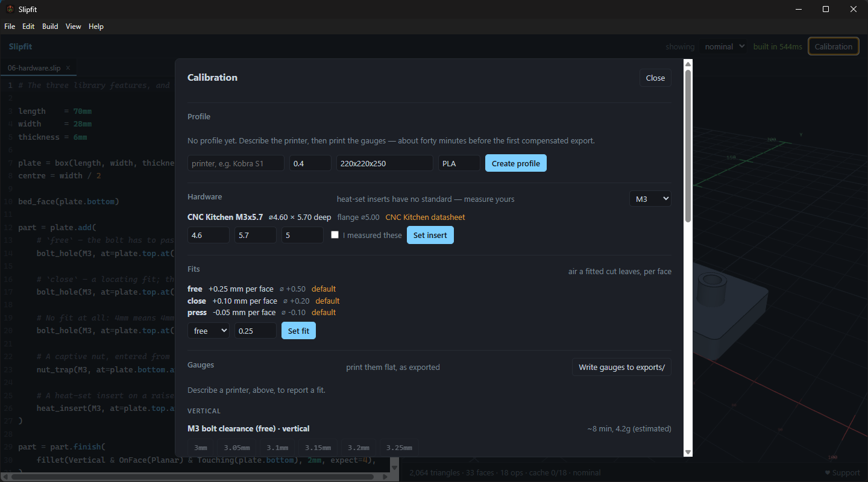Click 'Write gauges to exports/' button

pos(621,367)
